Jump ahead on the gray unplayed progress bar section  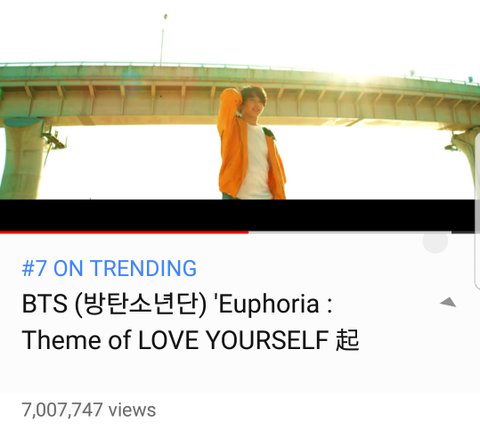(350, 232)
